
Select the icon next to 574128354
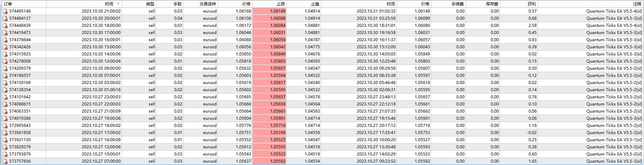pos(5,90)
